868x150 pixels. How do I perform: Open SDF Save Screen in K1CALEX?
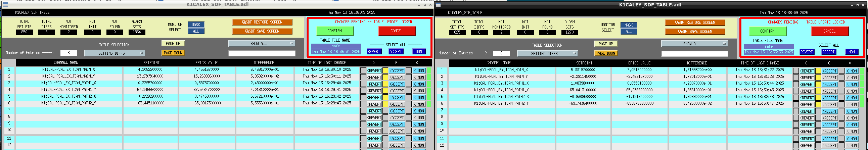(x=262, y=31)
